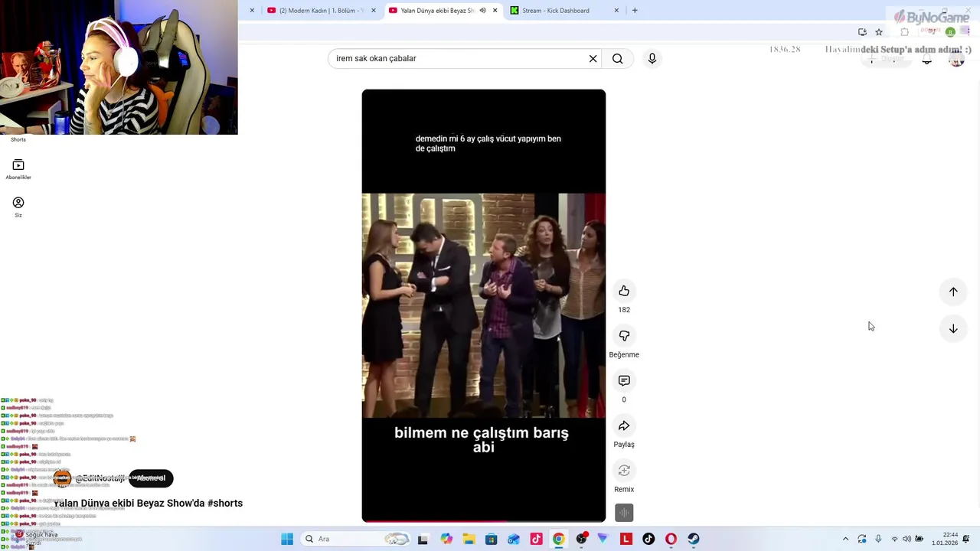
Task: Click the dislike (Beğenme) thumbs-down icon
Action: point(624,336)
